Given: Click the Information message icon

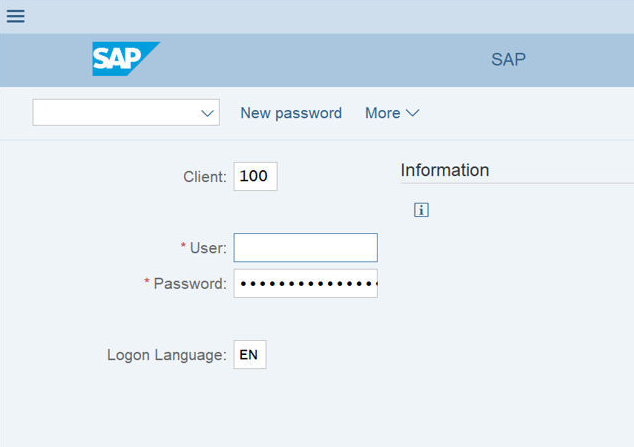Looking at the screenshot, I should tap(421, 210).
